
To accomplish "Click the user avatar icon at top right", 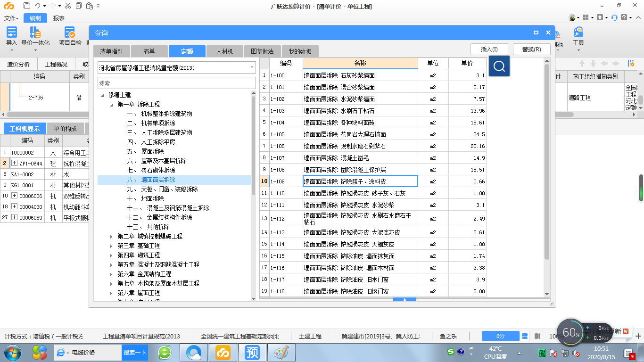I will 573,17.
